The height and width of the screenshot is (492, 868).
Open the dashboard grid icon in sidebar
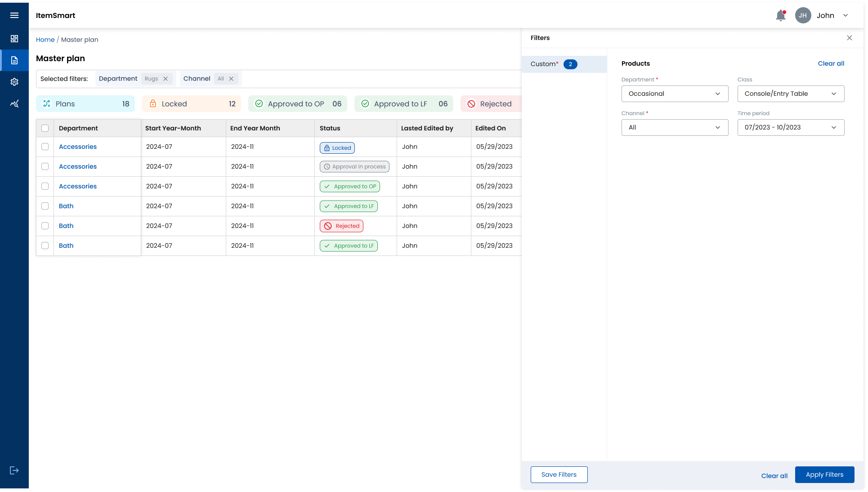14,39
